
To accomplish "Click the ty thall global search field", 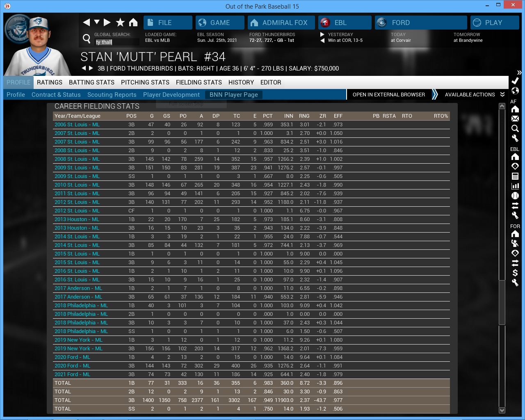I will click(x=117, y=42).
